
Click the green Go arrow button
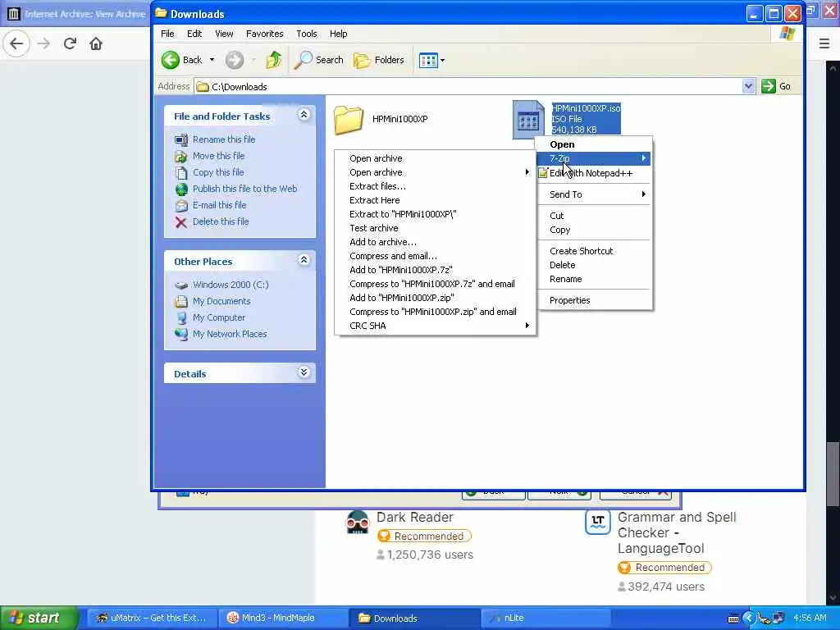pyautogui.click(x=769, y=86)
